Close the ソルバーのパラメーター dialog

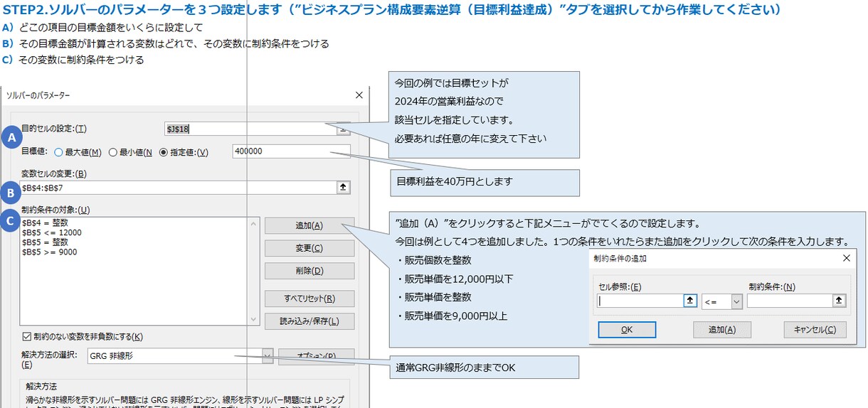358,95
